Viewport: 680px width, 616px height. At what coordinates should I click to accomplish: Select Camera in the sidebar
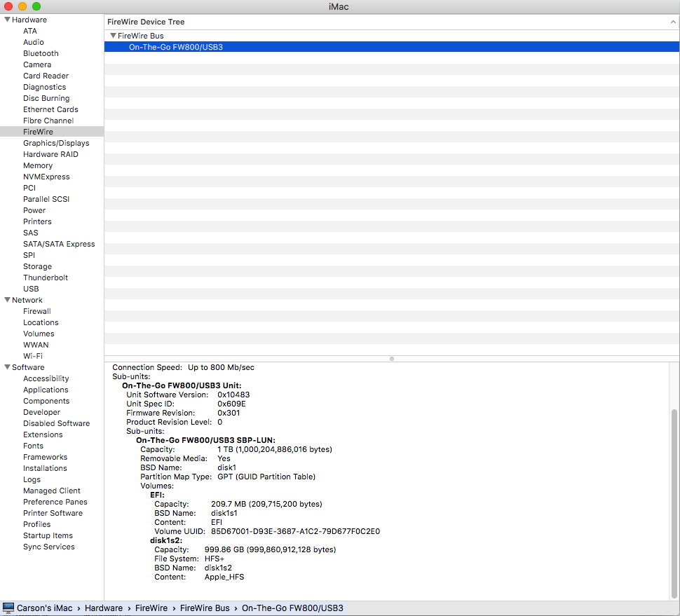tap(37, 64)
